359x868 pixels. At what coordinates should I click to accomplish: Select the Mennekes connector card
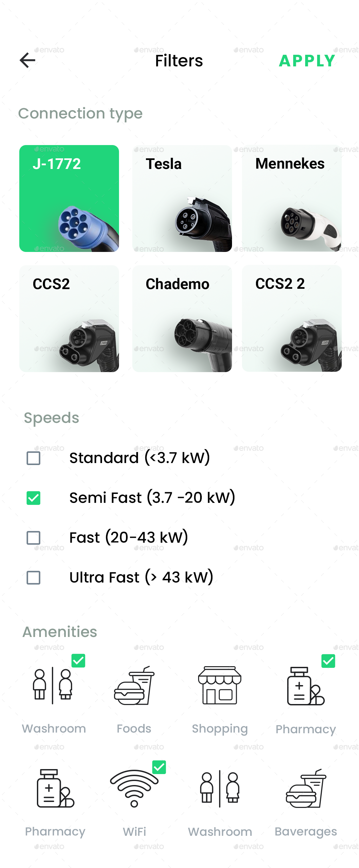292,198
